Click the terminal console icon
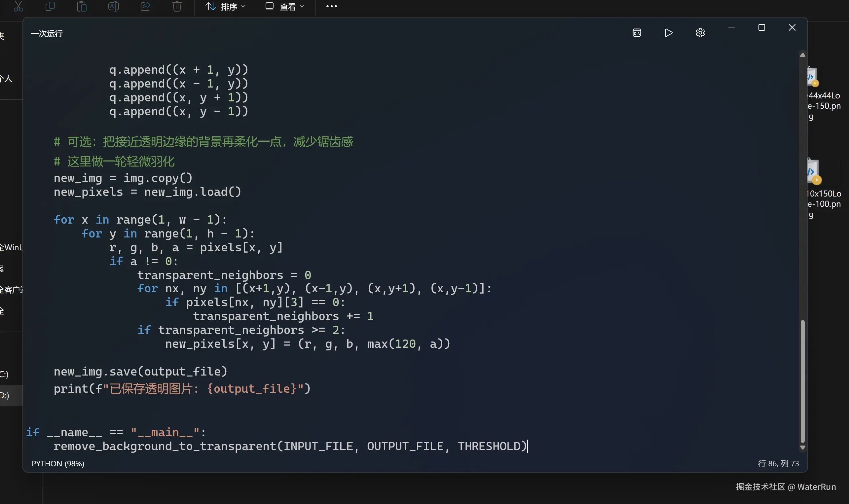The image size is (849, 504). [x=637, y=33]
